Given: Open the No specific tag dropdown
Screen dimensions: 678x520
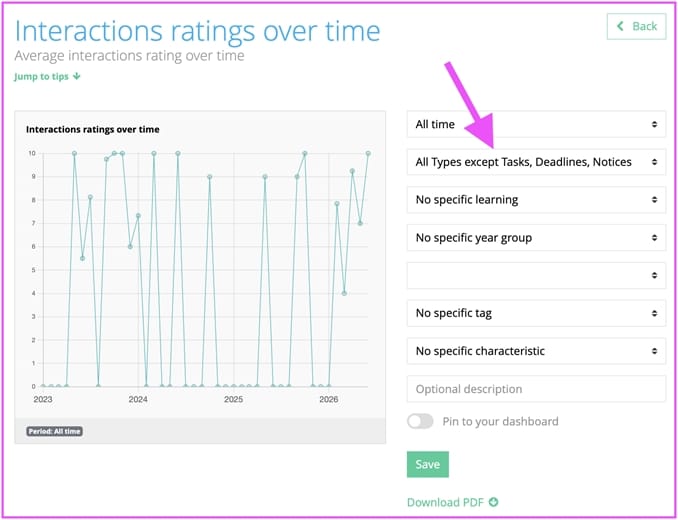Looking at the screenshot, I should [536, 313].
